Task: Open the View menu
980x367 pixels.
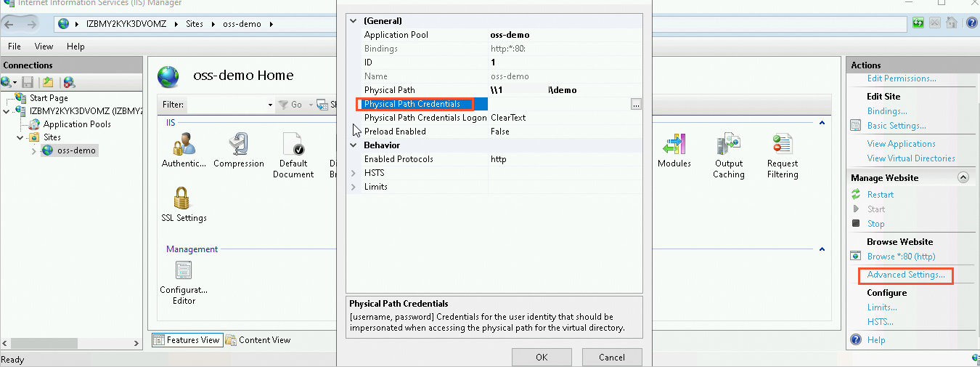Action: 44,46
